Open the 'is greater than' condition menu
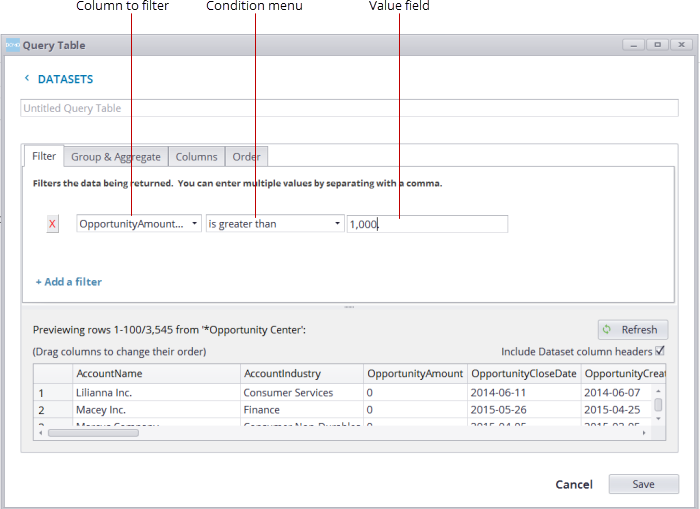This screenshot has height=509, width=700. (275, 224)
